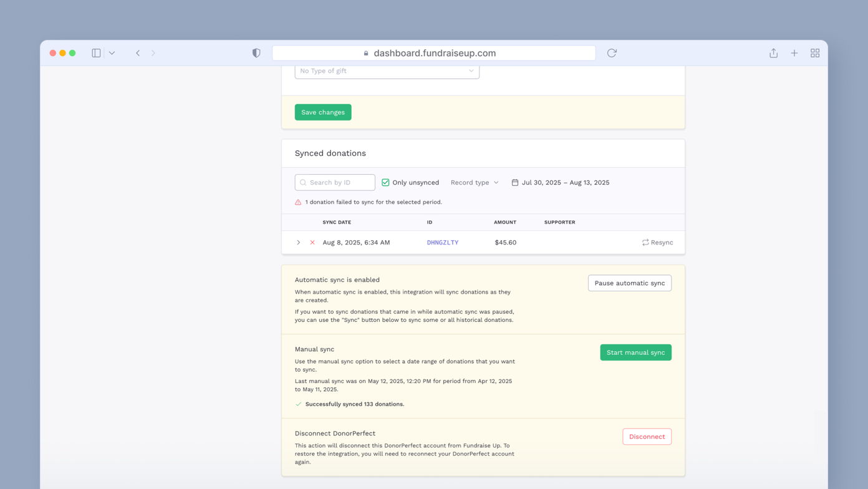The width and height of the screenshot is (868, 489).
Task: Click Save changes
Action: click(x=323, y=112)
